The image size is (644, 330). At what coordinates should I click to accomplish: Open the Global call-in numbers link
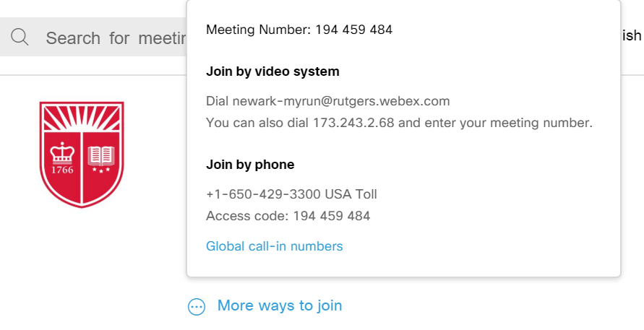[275, 246]
